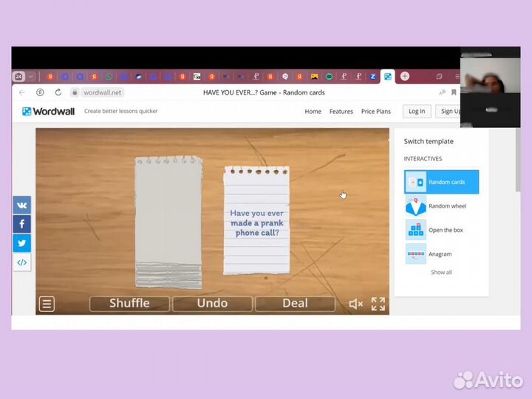Go to the Features page
The width and height of the screenshot is (532, 399).
coord(341,112)
